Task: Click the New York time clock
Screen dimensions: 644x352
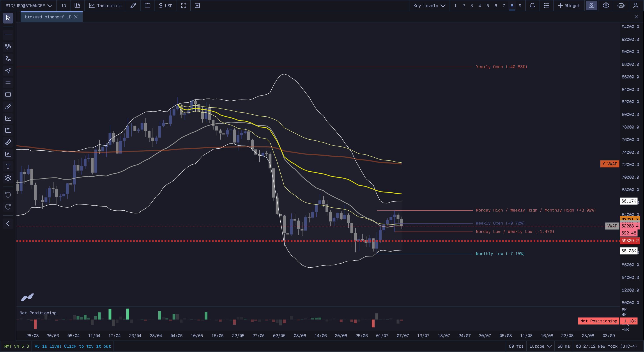Action: [x=606, y=346]
